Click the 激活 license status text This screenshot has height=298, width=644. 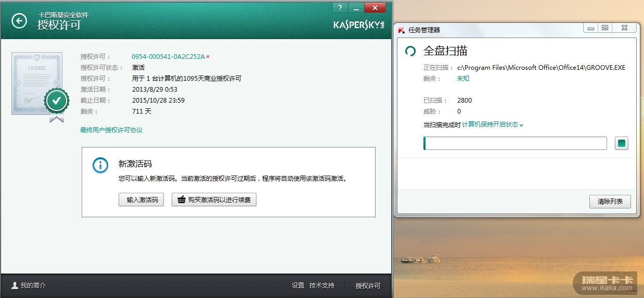(x=138, y=67)
